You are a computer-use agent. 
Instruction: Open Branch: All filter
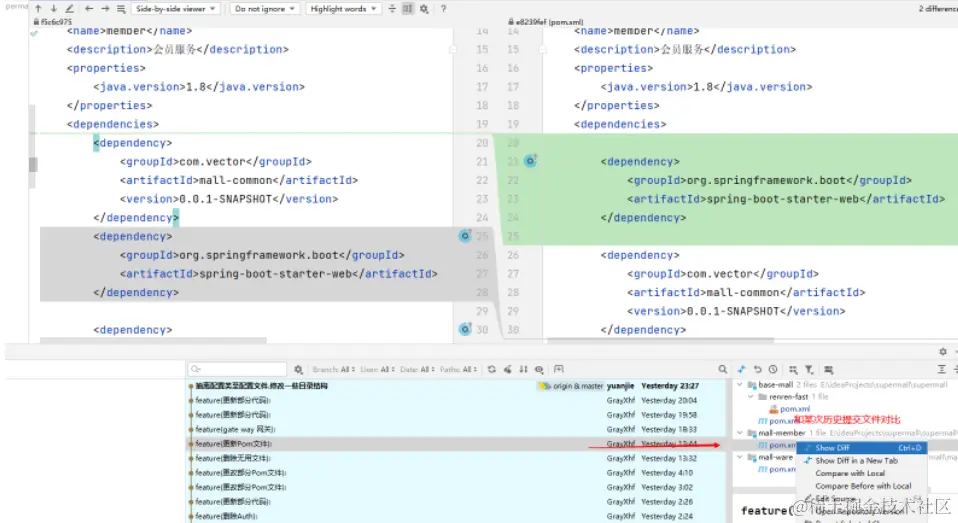coord(334,370)
